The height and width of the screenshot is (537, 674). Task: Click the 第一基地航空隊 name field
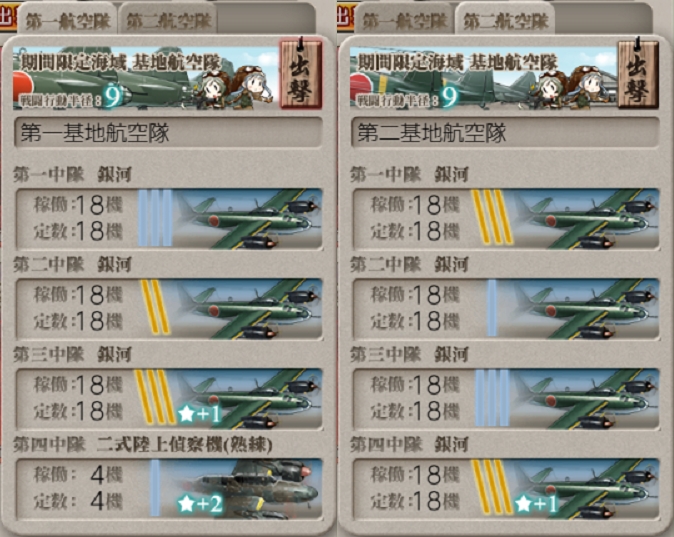(x=168, y=132)
